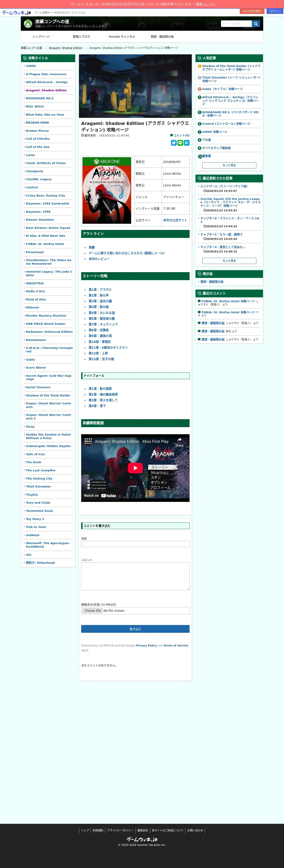Open 第13章：双子の魂 chapter link
The image size is (284, 868).
101,359
